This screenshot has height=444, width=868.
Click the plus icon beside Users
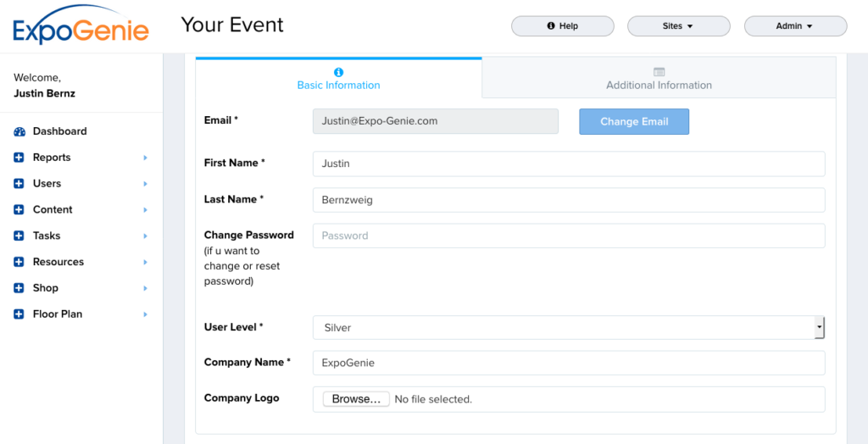tap(19, 184)
